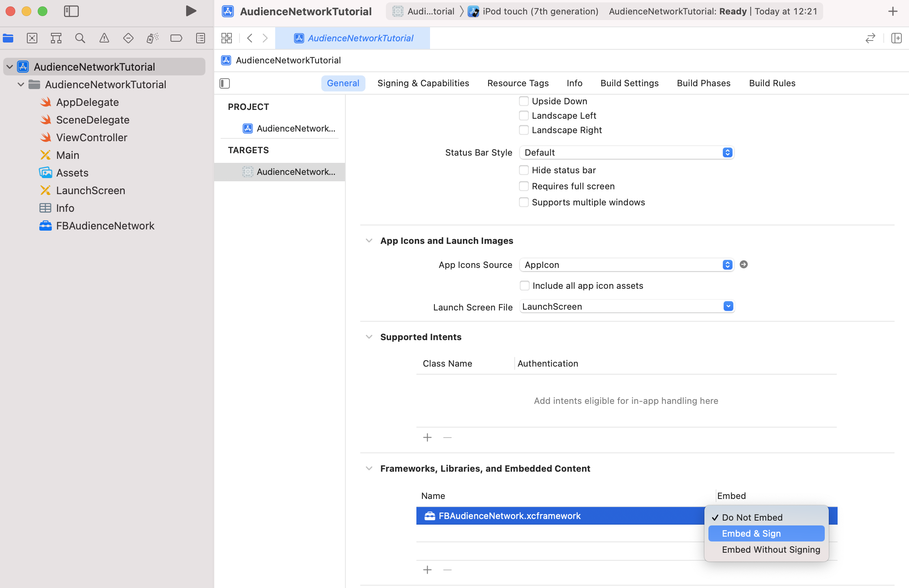Open the Build Phases tab
Screen dimensions: 909x588
(704, 83)
